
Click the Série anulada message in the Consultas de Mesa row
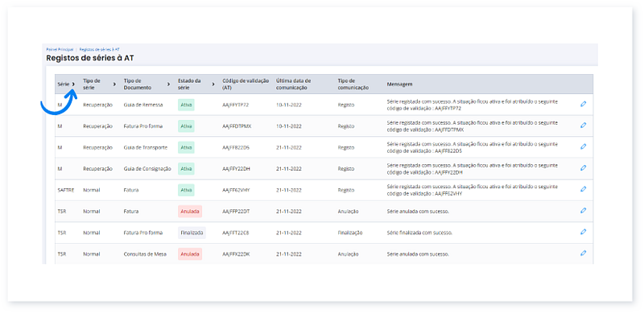[418, 254]
